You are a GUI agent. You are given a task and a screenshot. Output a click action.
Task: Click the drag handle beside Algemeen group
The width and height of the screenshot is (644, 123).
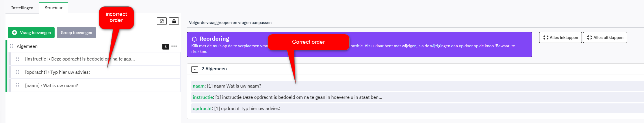(x=12, y=46)
